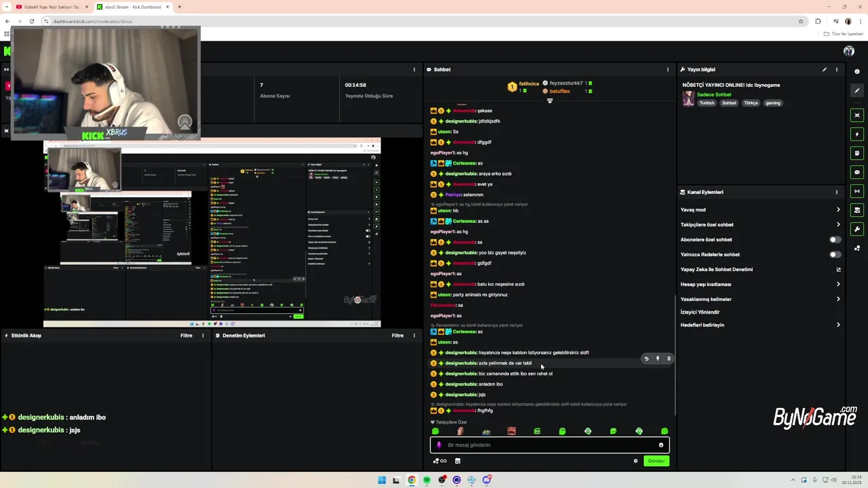
Task: Open emoji picker in message box
Action: (x=661, y=445)
